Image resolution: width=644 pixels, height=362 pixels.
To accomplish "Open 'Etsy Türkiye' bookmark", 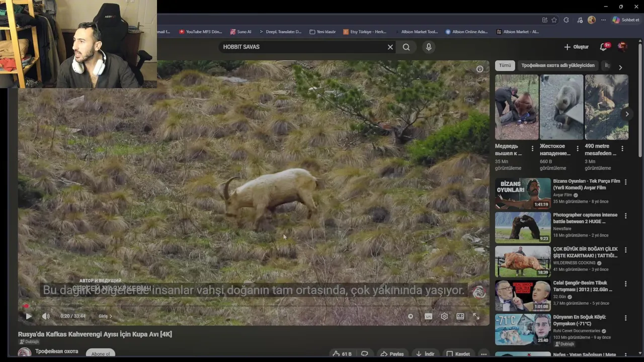I will click(365, 32).
